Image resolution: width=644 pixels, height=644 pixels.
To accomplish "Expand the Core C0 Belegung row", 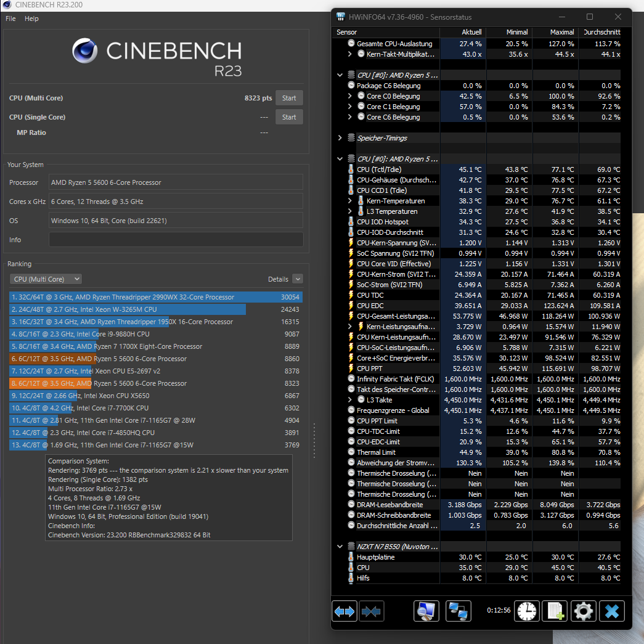I will (349, 96).
